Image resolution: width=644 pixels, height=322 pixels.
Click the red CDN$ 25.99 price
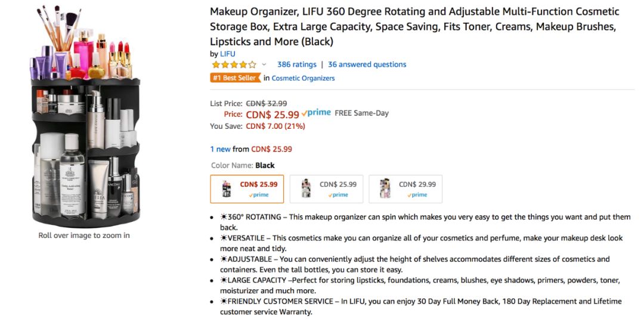[x=273, y=114]
